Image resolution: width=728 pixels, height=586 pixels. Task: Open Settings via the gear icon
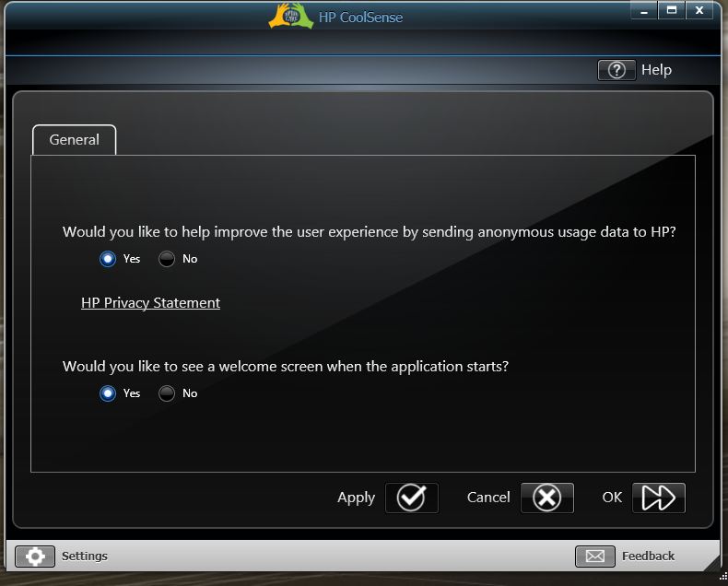(x=35, y=556)
